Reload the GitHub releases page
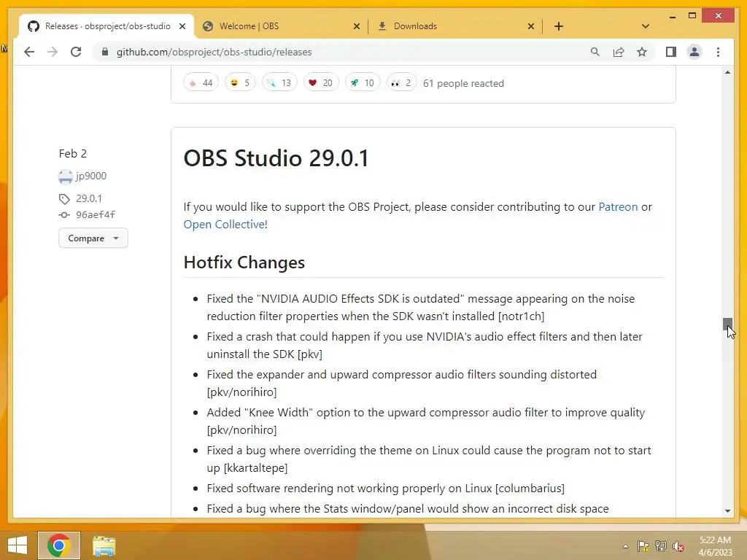The width and height of the screenshot is (747, 560). click(x=76, y=52)
